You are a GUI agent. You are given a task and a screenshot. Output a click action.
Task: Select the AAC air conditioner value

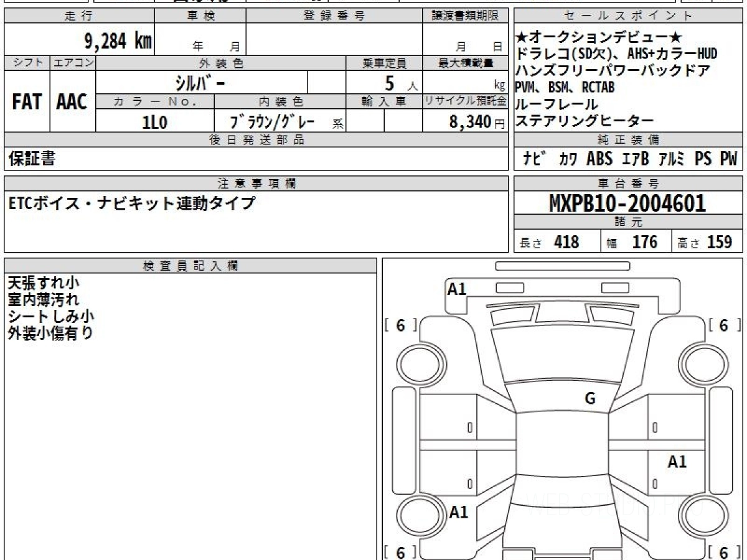click(x=73, y=102)
